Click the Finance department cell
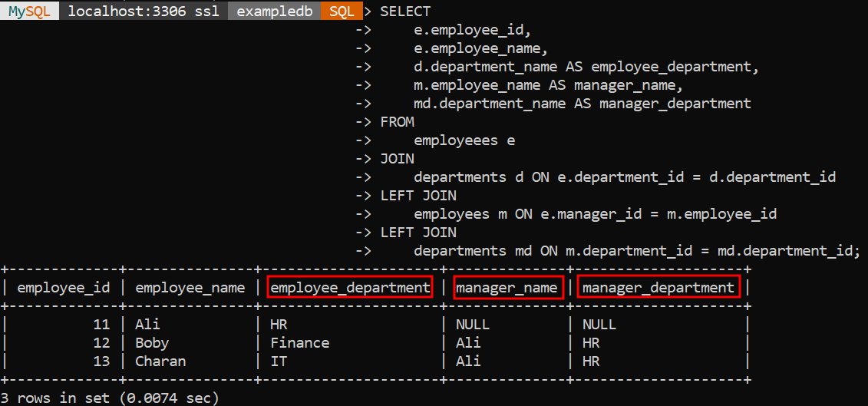Image resolution: width=868 pixels, height=406 pixels. tap(300, 343)
